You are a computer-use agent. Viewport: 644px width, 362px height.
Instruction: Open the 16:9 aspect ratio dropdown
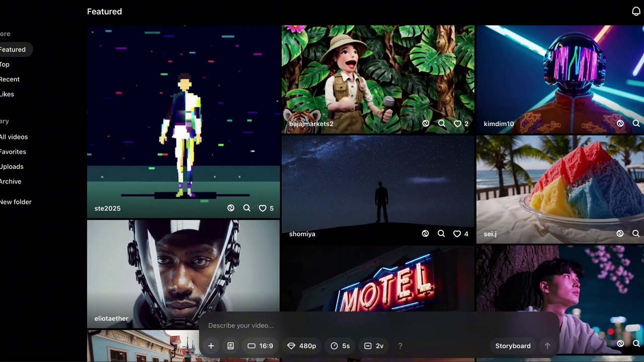260,346
